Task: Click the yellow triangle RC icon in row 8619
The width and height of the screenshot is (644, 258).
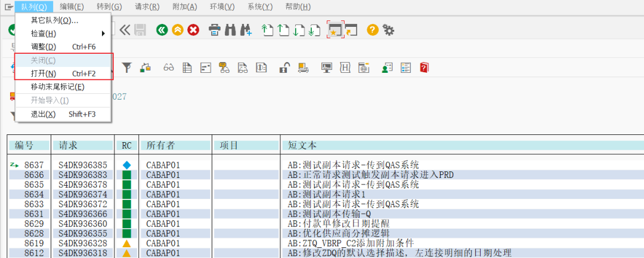Action: pos(126,243)
